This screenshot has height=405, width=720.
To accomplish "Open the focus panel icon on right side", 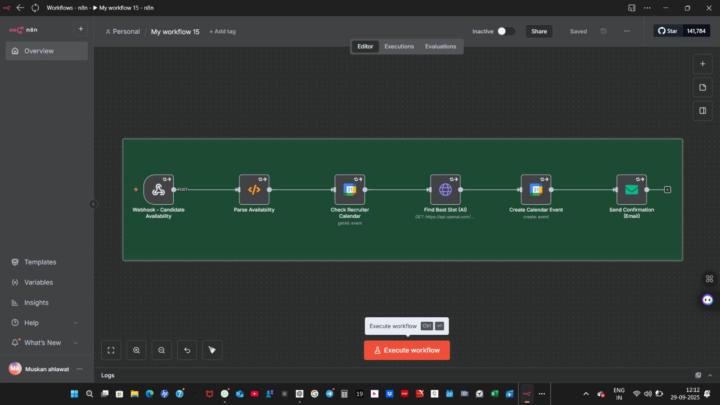I will [x=703, y=111].
